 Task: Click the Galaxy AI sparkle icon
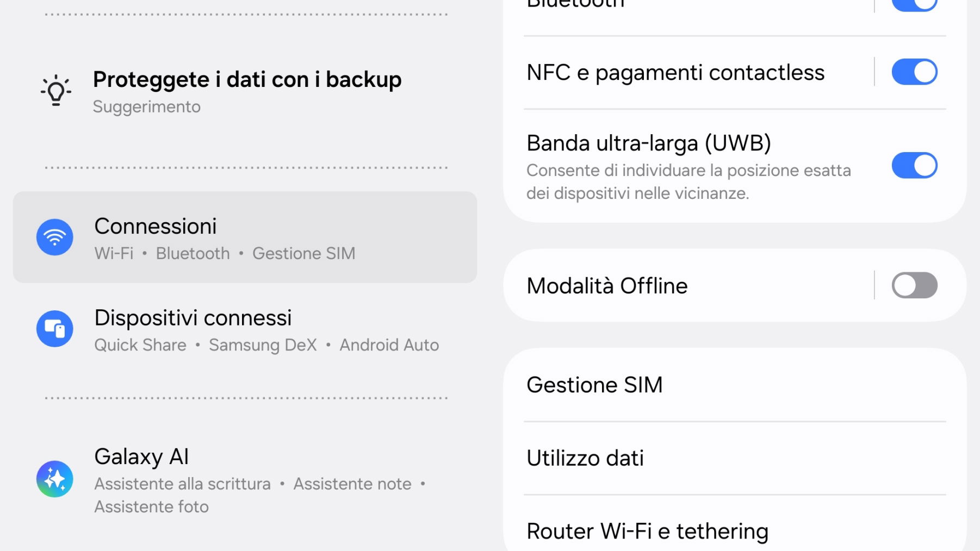point(55,479)
